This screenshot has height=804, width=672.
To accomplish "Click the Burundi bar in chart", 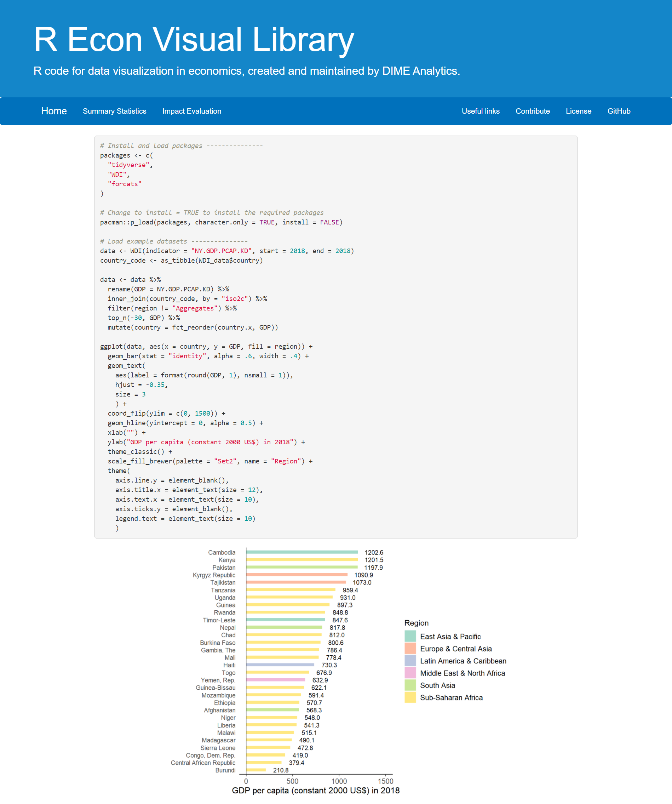I will 255,770.
